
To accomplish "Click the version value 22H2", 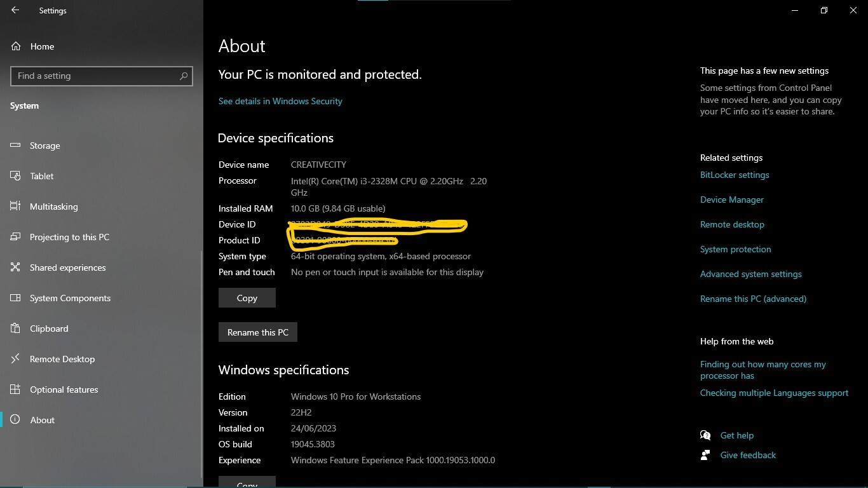I will coord(301,412).
